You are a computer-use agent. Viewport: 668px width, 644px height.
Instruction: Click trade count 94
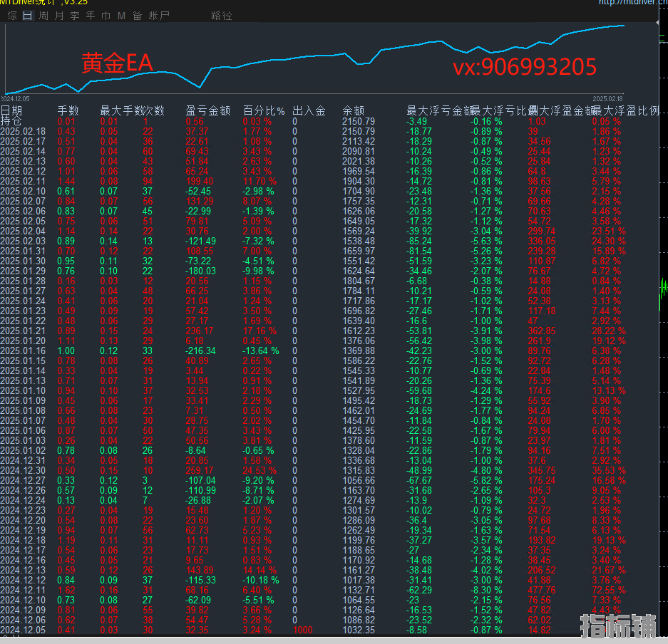(148, 182)
